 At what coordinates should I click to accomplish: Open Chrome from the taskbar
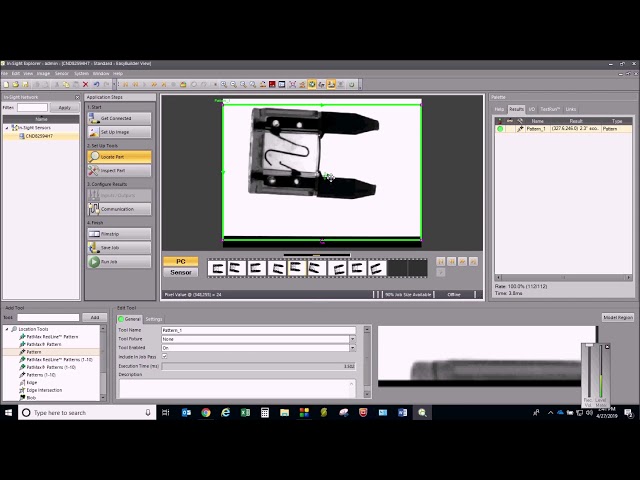(x=206, y=413)
